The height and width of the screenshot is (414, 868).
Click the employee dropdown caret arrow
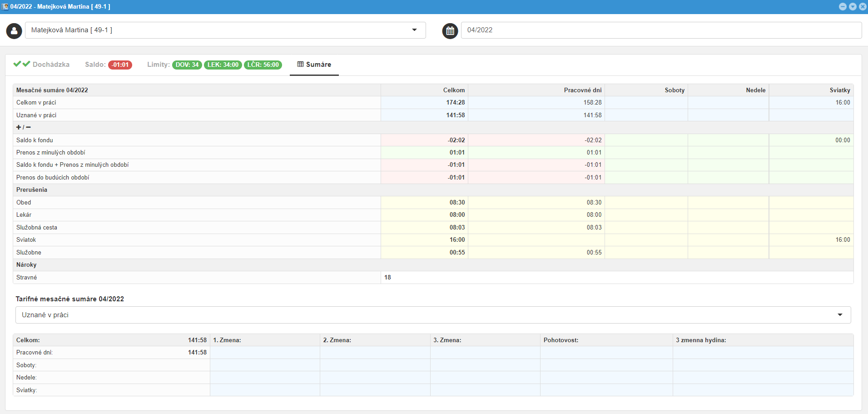click(x=414, y=30)
